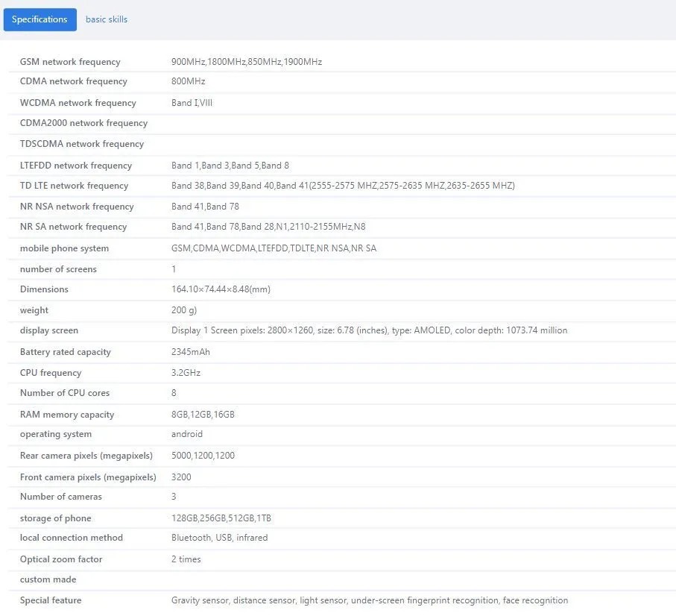Select the RAM memory capacity value
The height and width of the screenshot is (616, 676).
coord(203,415)
